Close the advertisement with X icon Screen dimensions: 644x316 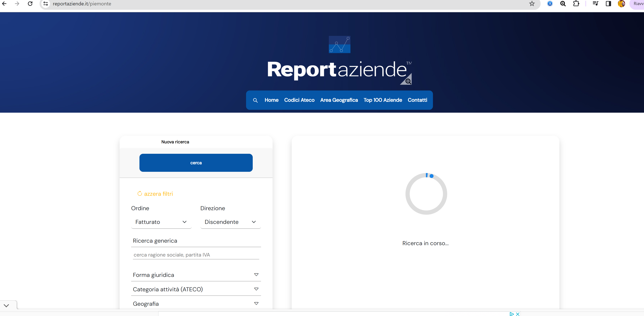[518, 314]
